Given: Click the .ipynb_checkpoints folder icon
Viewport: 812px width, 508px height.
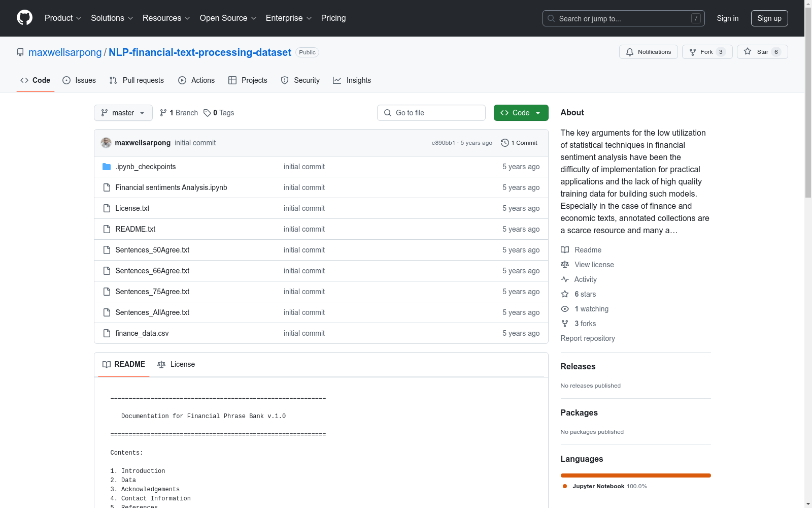Looking at the screenshot, I should tap(107, 167).
